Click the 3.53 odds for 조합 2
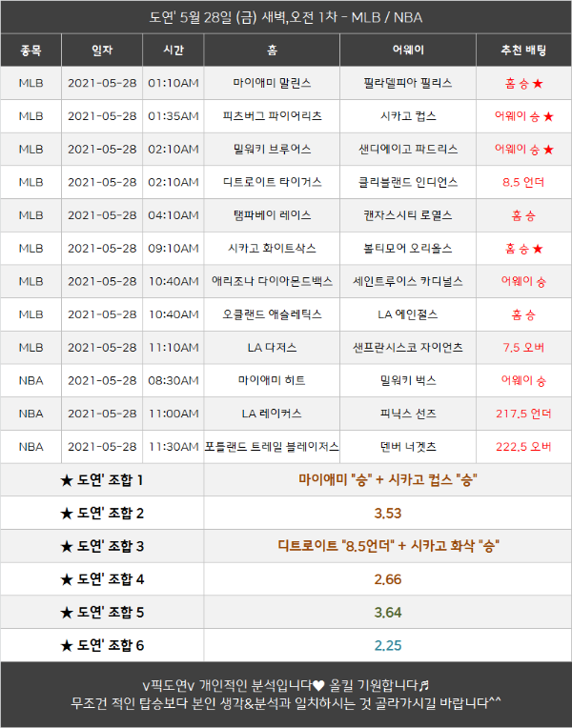This screenshot has height=728, width=572. [x=388, y=513]
